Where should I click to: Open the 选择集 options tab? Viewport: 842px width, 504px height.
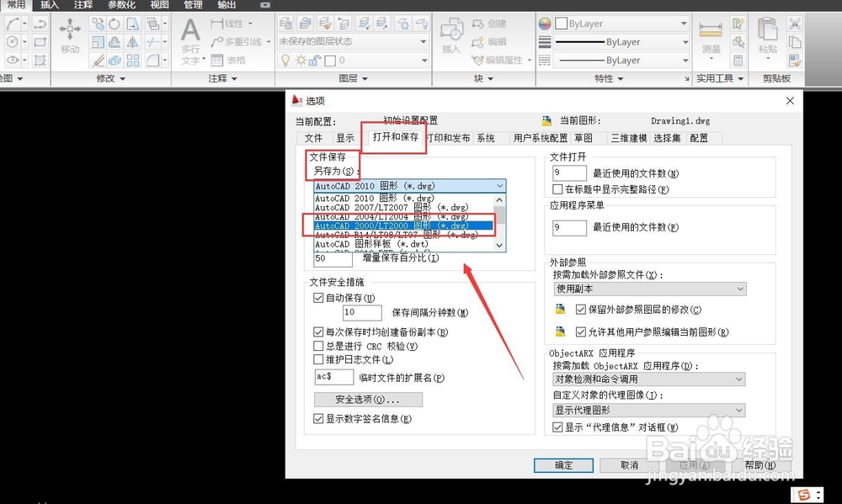tap(667, 138)
